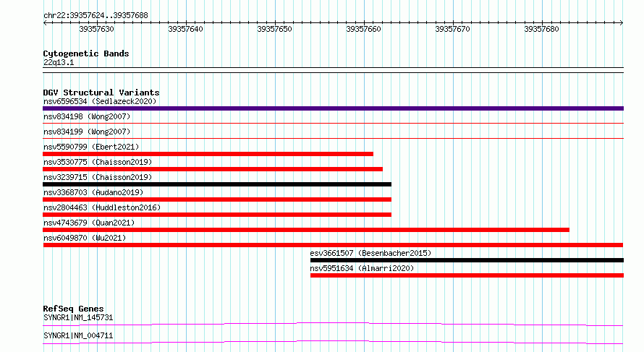Click ruler position 39357630
This screenshot has height=352, width=644.
(x=96, y=29)
